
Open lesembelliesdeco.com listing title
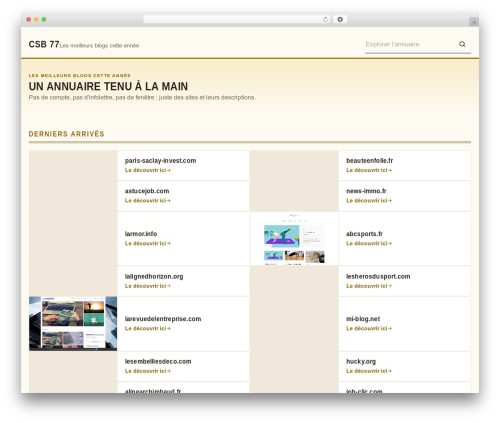(158, 361)
